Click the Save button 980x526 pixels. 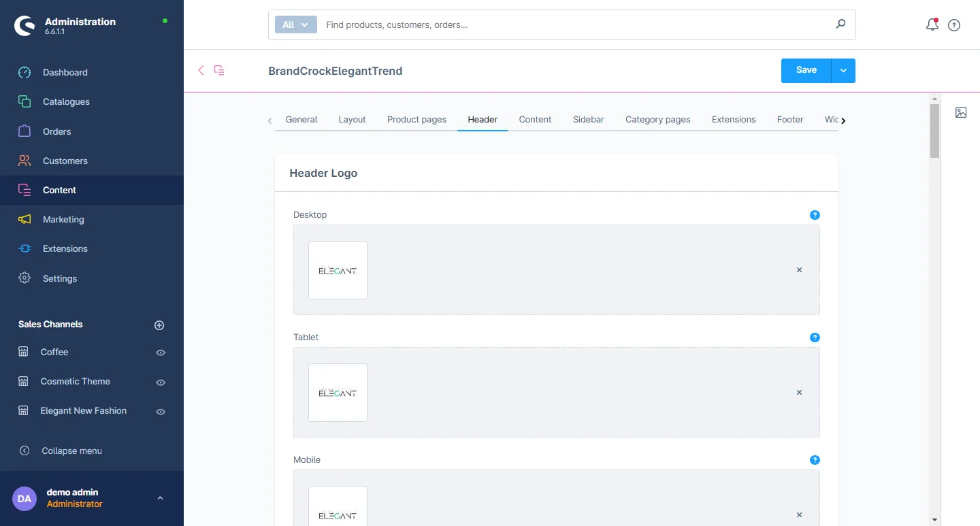point(806,71)
